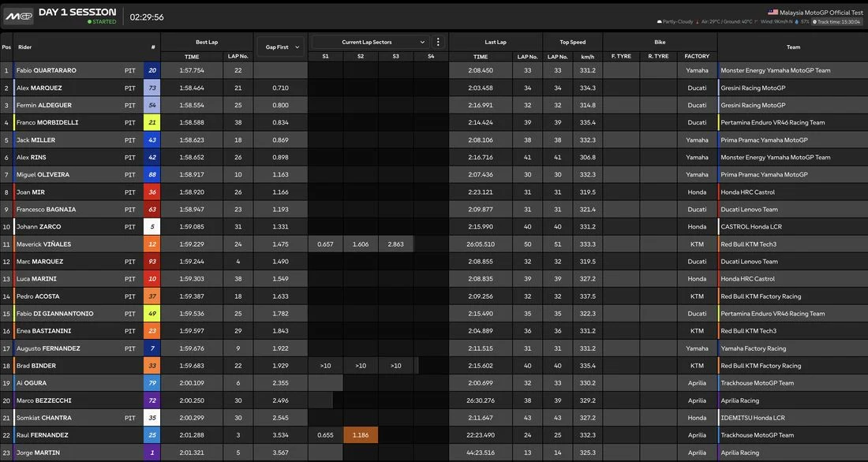Image resolution: width=868 pixels, height=462 pixels.
Task: Select rider Fermin ALDEGUER
Action: click(43, 105)
